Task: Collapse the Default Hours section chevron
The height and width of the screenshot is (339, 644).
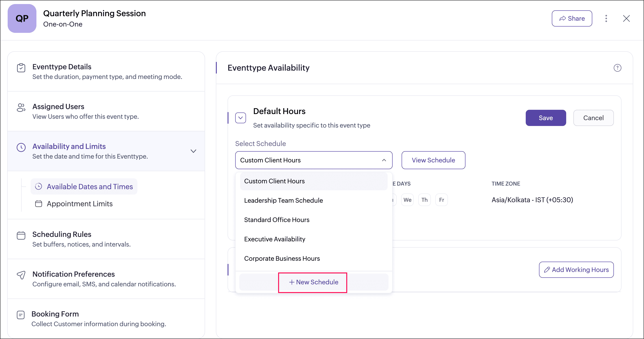Action: pos(241,118)
